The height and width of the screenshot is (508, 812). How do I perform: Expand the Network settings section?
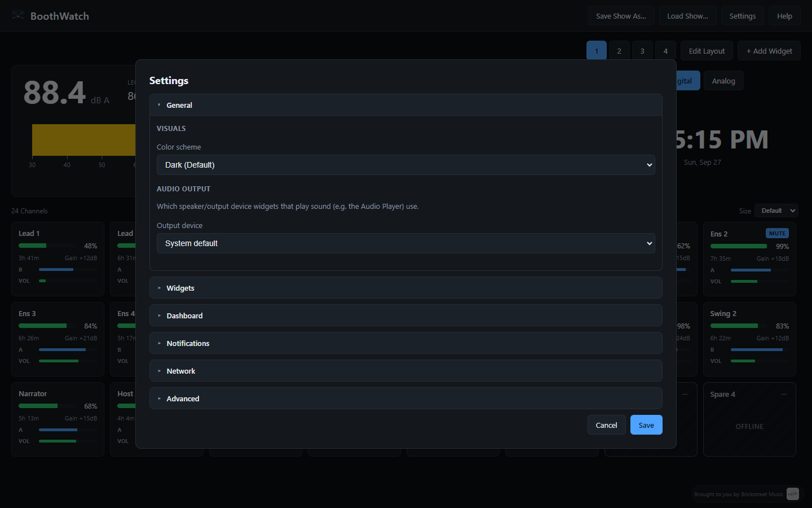406,371
